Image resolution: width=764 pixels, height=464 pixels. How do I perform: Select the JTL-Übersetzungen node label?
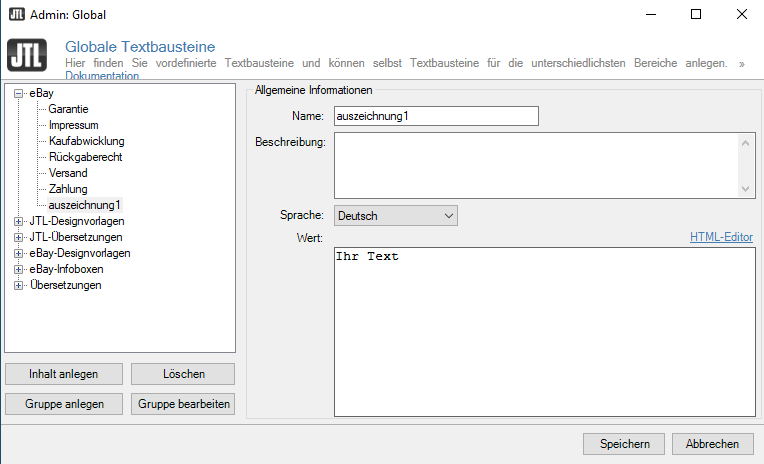pyautogui.click(x=76, y=237)
